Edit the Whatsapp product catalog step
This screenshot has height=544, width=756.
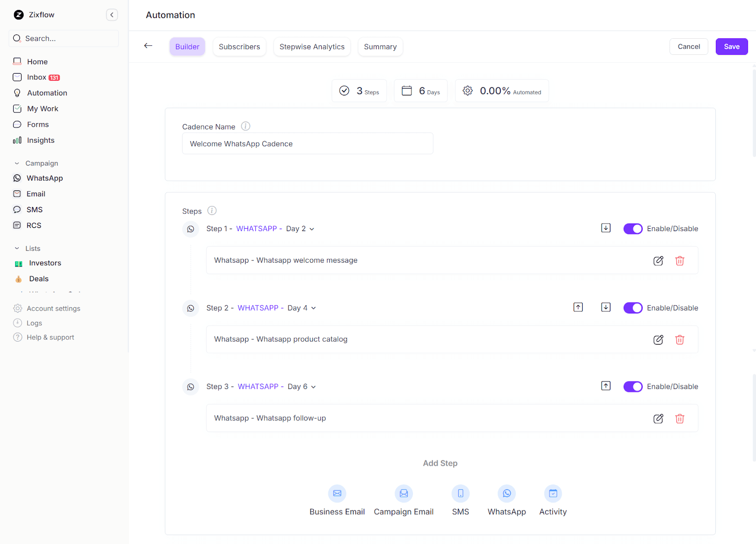[x=658, y=340]
